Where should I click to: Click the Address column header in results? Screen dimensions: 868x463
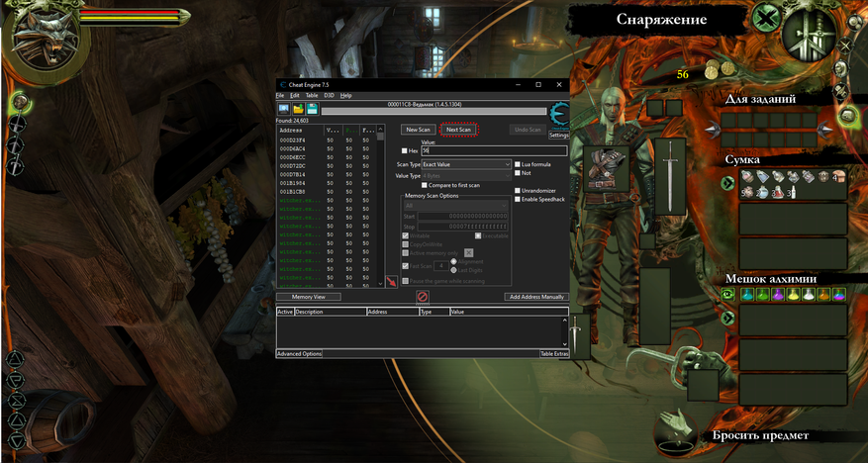point(300,130)
